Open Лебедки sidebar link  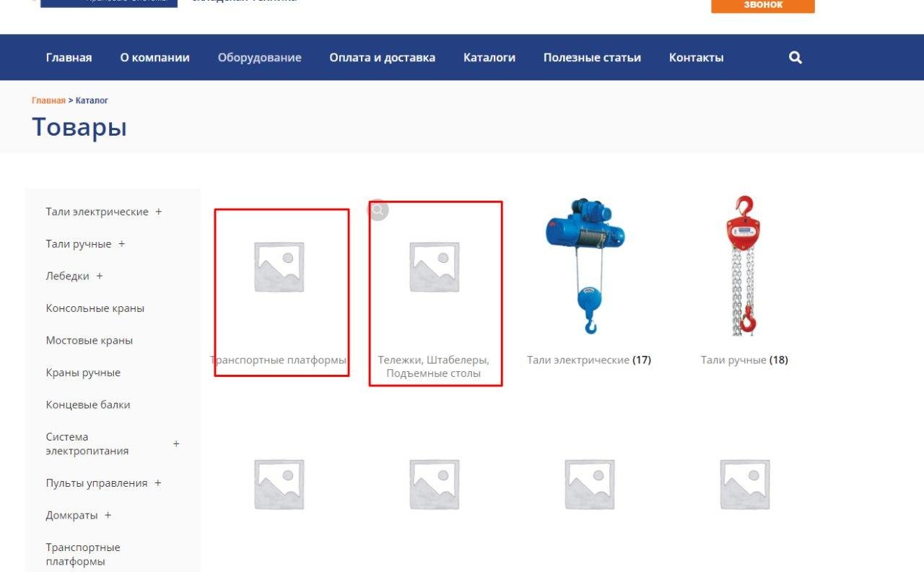pos(68,276)
